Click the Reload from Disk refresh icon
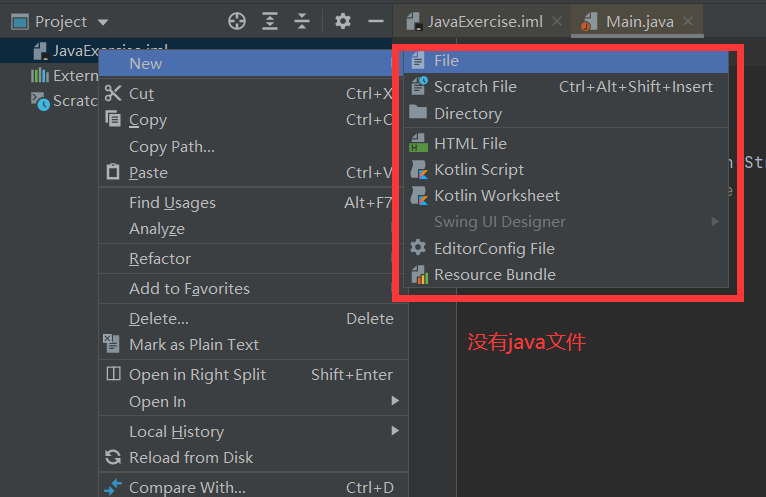 [113, 457]
